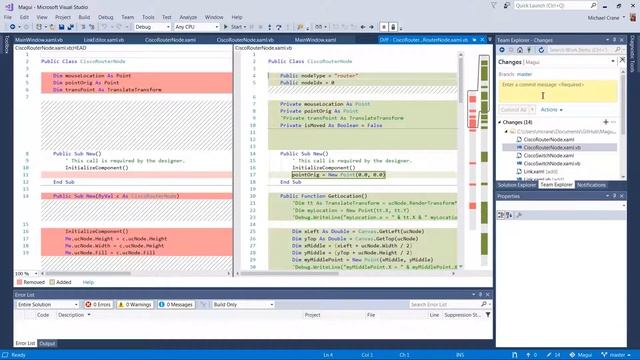
Task: Click the unpublished commits arrow in status bar
Action: click(528, 355)
